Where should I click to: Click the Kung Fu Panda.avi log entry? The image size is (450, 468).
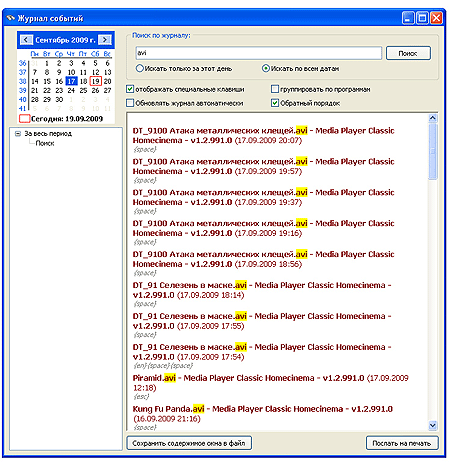[x=263, y=414]
